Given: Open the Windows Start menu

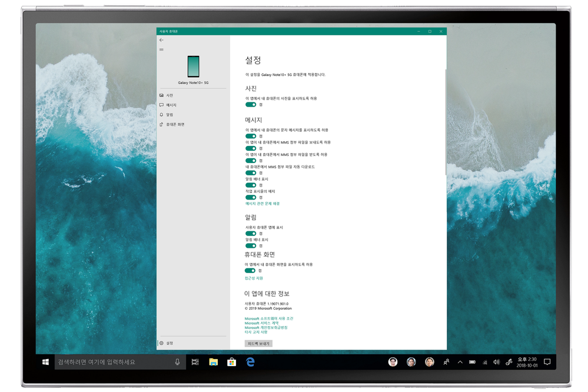Looking at the screenshot, I should tap(45, 362).
